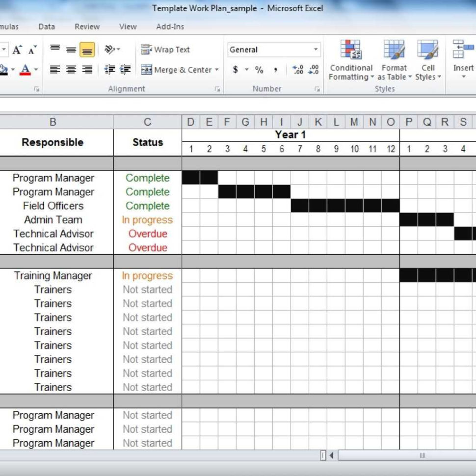Apply Center text alignment

pyautogui.click(x=71, y=70)
